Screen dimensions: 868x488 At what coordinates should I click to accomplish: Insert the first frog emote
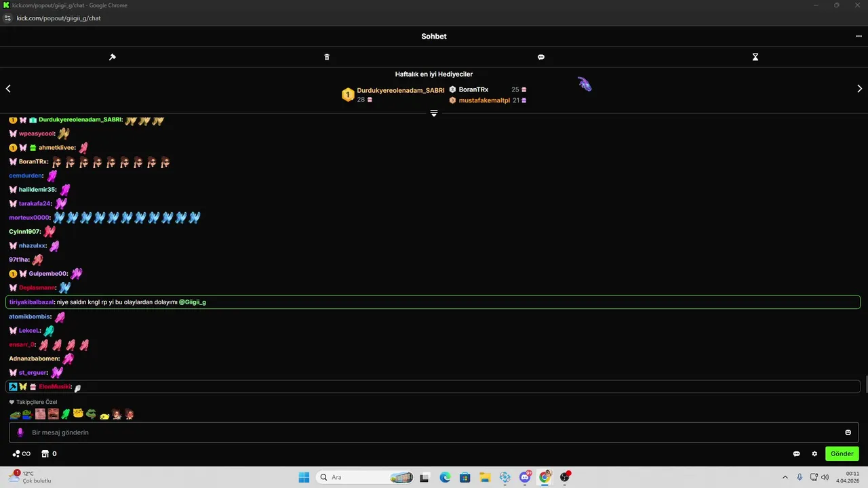(x=15, y=414)
